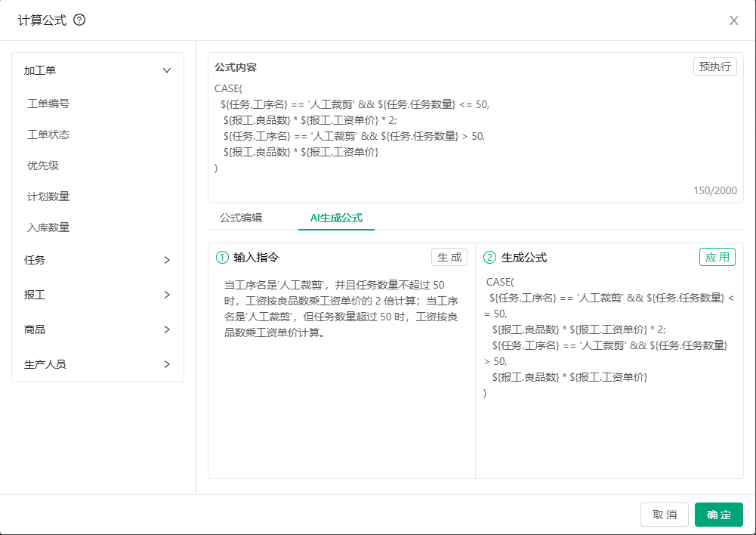The height and width of the screenshot is (535, 756).
Task: Collapse the 加工单 category
Action: tap(167, 70)
